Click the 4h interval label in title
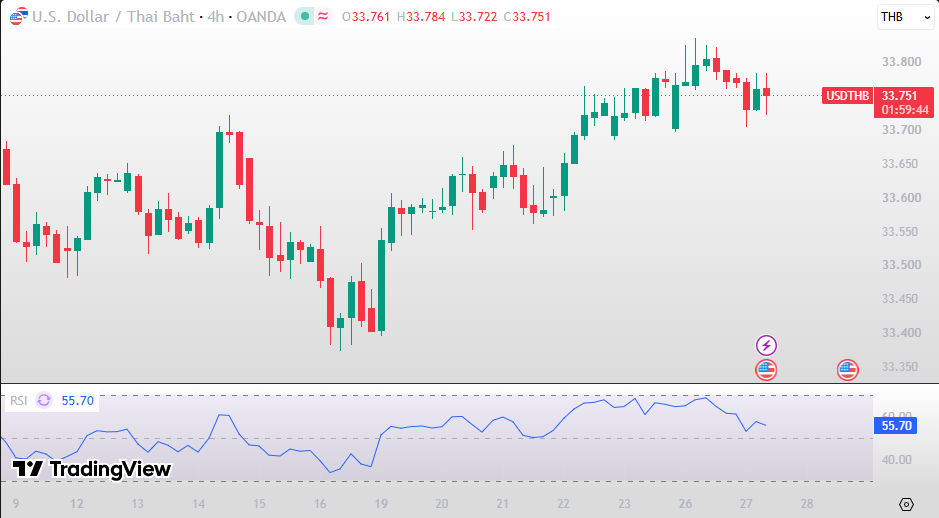This screenshot has width=939, height=518. coord(216,17)
